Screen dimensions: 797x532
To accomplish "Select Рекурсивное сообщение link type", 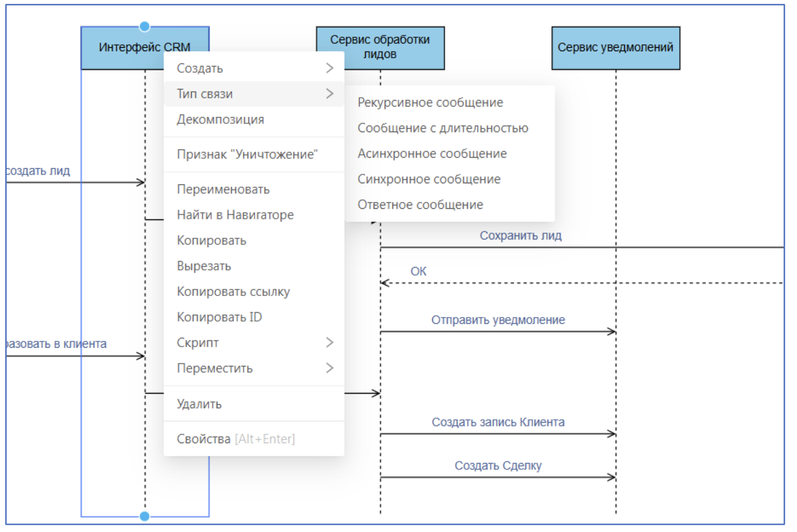I will 430,102.
